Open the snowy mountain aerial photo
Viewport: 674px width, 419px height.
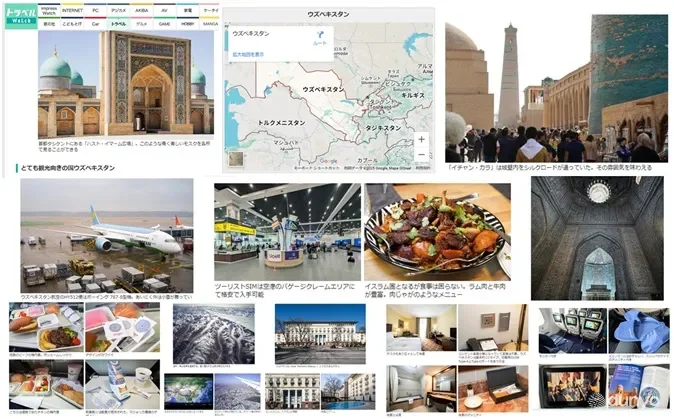pos(214,334)
